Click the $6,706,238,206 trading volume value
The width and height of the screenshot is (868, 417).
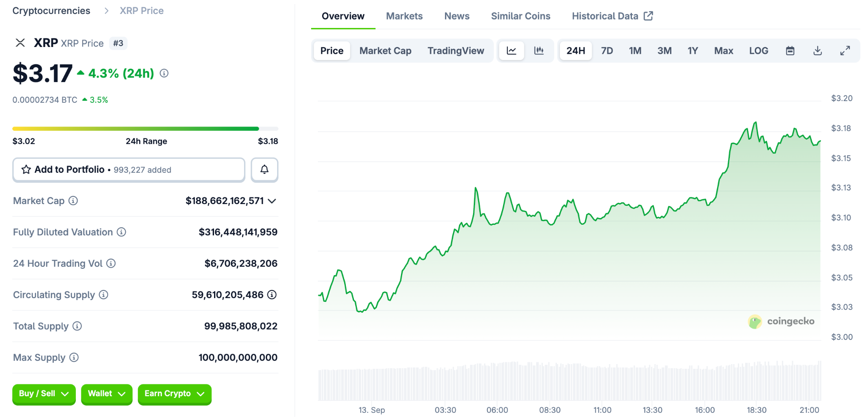241,263
